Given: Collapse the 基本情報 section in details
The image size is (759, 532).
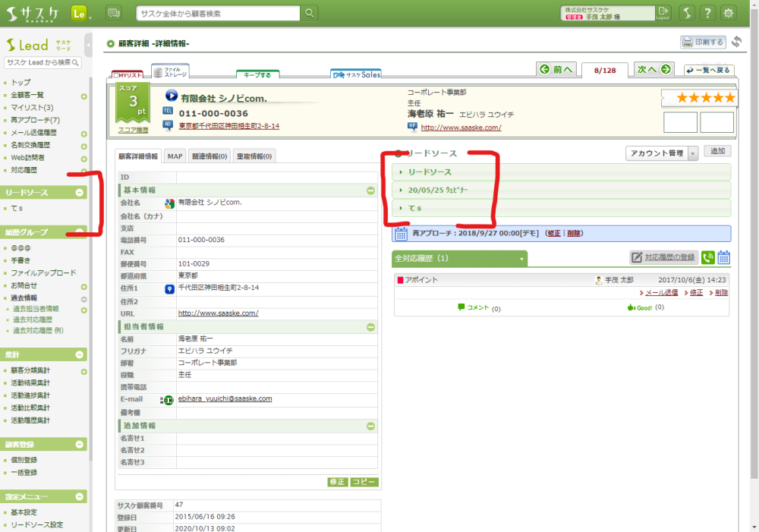Looking at the screenshot, I should 371,190.
